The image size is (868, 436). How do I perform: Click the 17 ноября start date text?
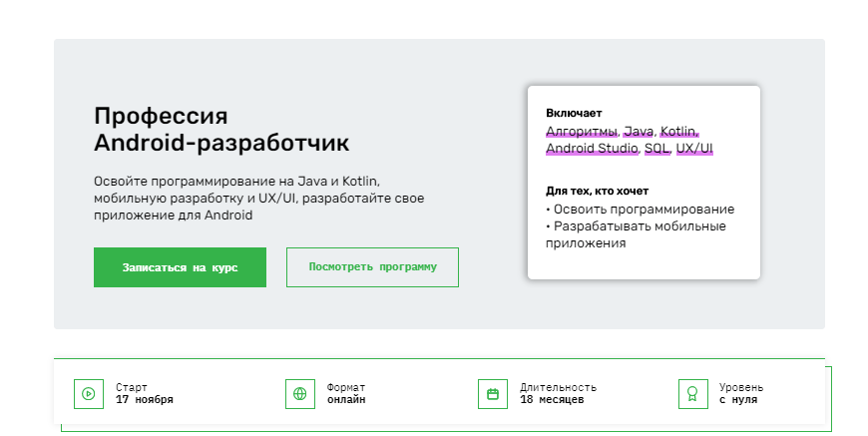tap(145, 400)
